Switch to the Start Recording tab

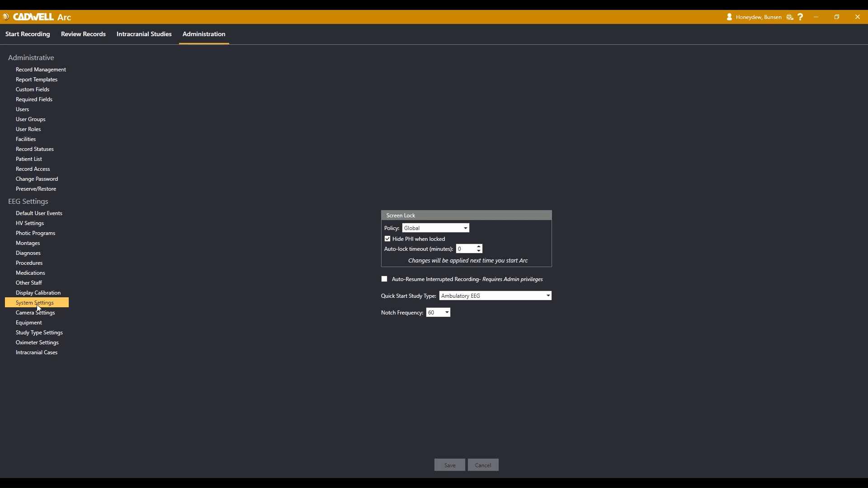pos(27,34)
